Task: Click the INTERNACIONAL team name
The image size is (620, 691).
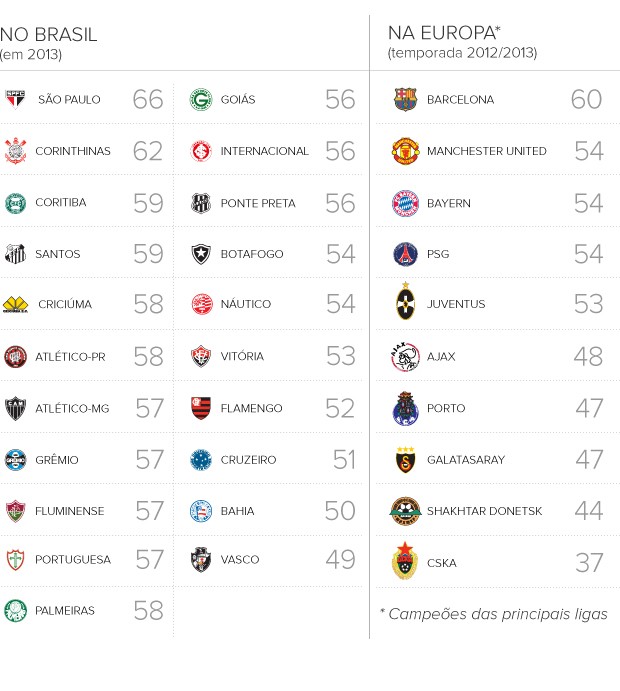Action: point(264,151)
